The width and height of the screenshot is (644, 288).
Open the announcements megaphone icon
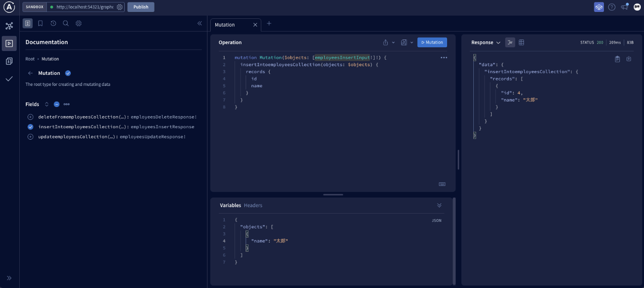[625, 7]
